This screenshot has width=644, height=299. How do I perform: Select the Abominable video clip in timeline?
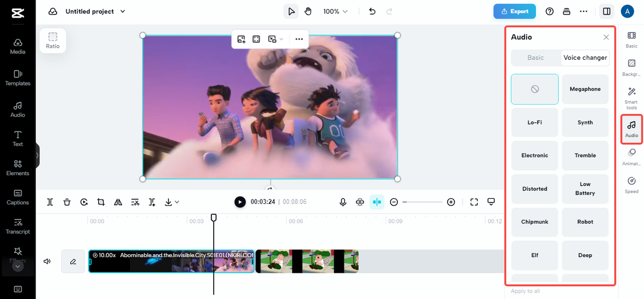coord(172,261)
